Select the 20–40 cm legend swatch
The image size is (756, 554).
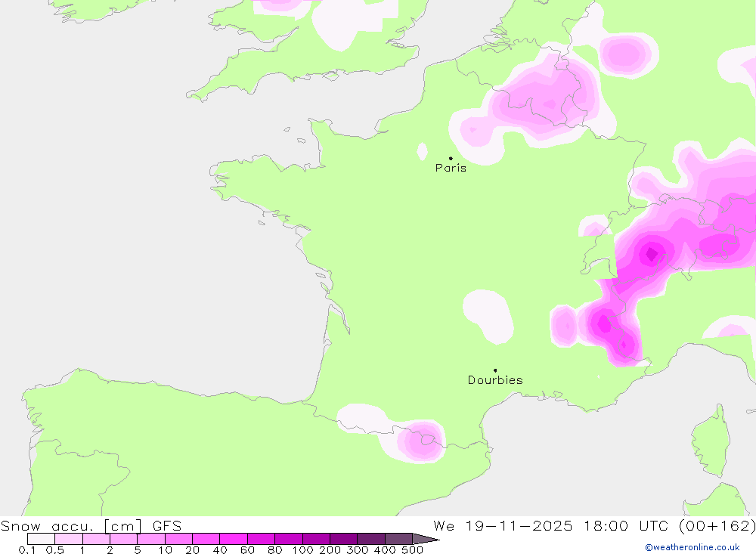[206, 539]
